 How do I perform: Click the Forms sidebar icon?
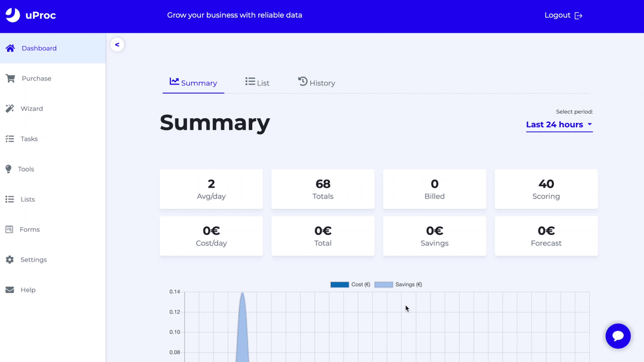(x=9, y=230)
